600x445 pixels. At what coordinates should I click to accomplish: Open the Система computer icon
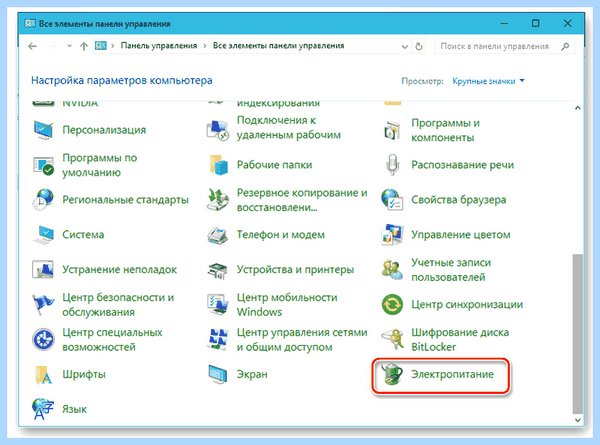43,235
